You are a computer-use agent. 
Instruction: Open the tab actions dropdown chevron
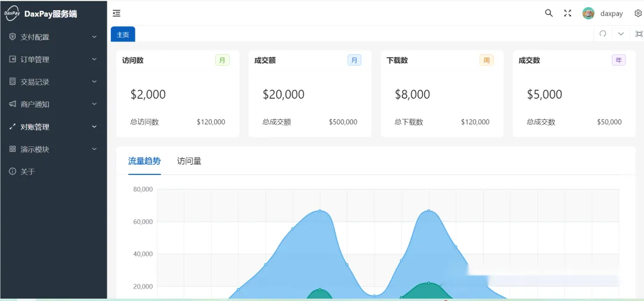point(621,33)
